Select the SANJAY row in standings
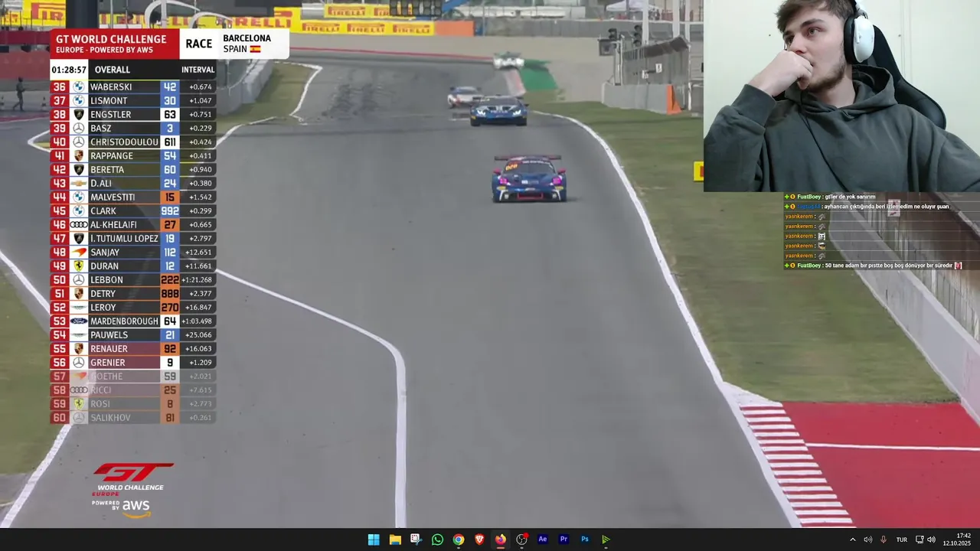980x551 pixels. pos(133,252)
